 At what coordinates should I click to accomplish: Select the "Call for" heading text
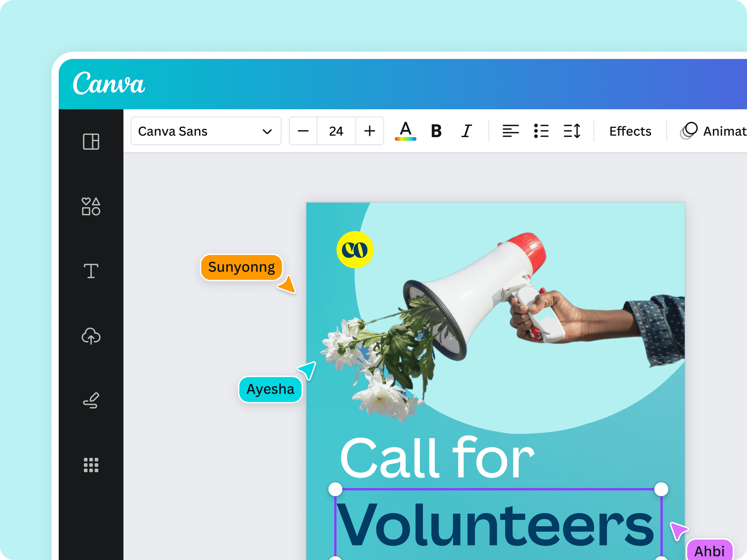click(x=437, y=458)
